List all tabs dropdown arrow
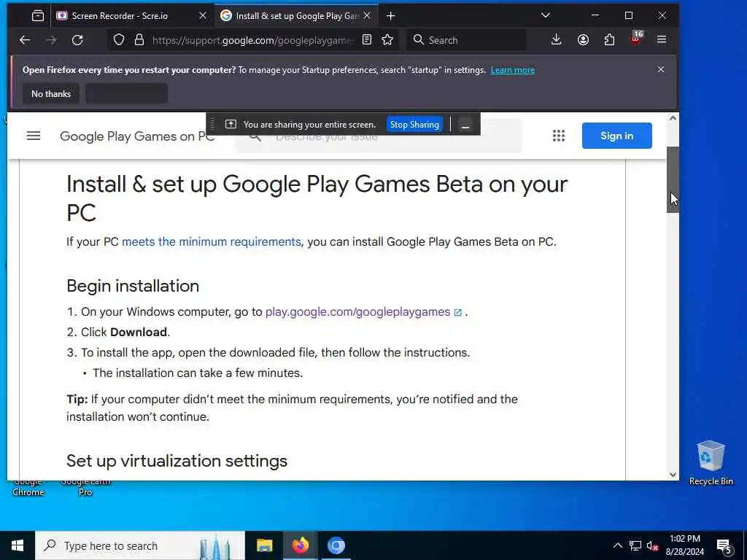The height and width of the screenshot is (560, 747). [x=546, y=16]
